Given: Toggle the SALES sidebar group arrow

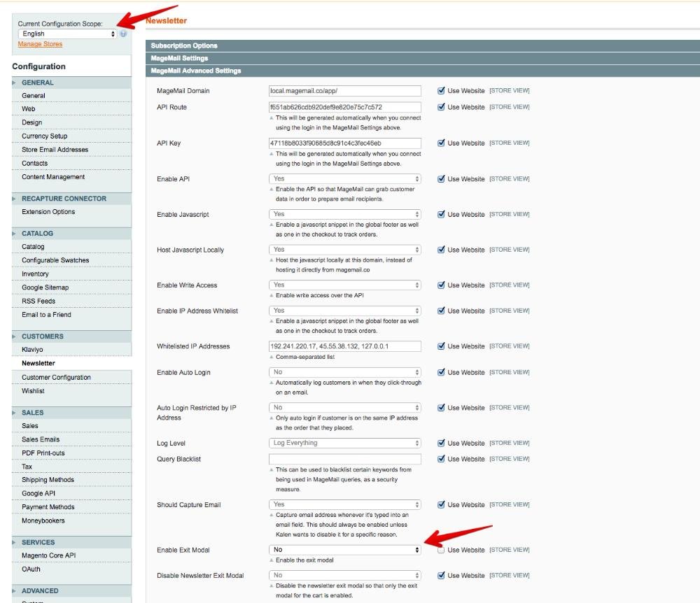Looking at the screenshot, I should [x=15, y=413].
